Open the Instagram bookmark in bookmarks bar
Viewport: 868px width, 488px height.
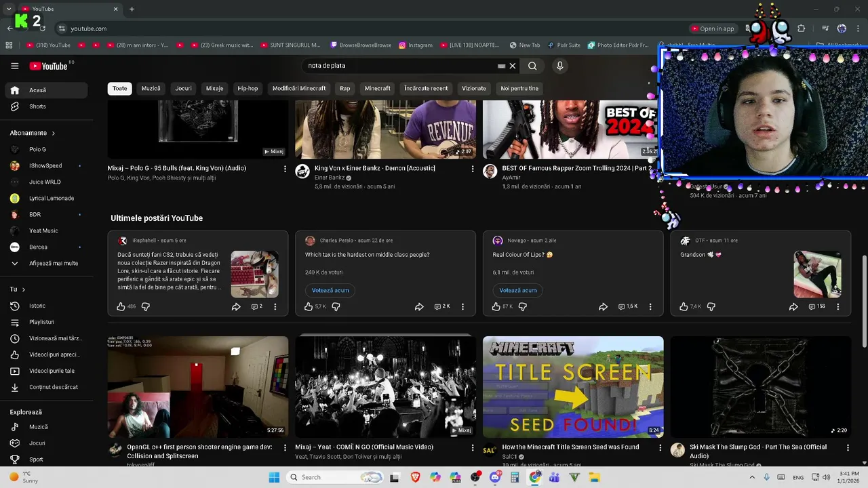416,45
